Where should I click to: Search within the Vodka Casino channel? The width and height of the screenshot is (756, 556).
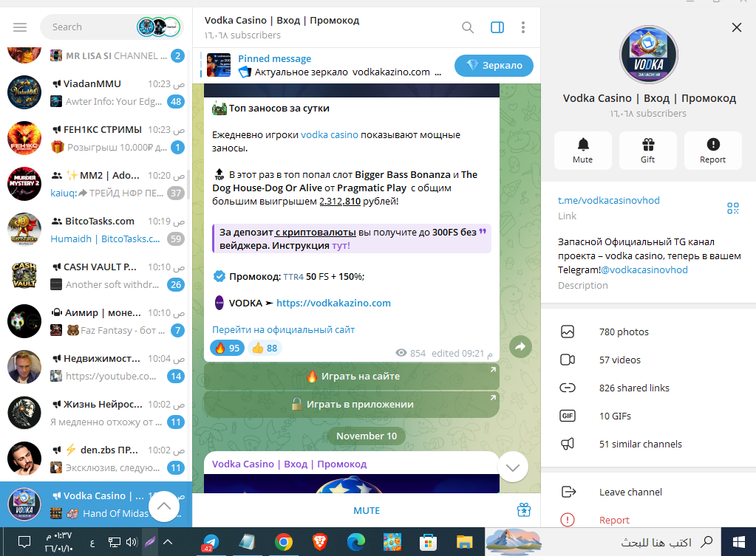[468, 27]
